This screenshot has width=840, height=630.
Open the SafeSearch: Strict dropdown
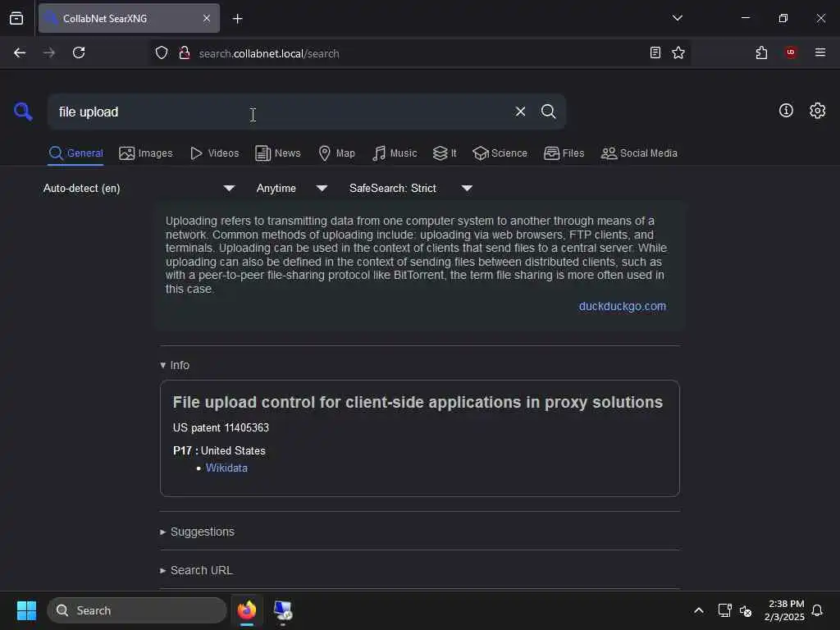pos(410,188)
